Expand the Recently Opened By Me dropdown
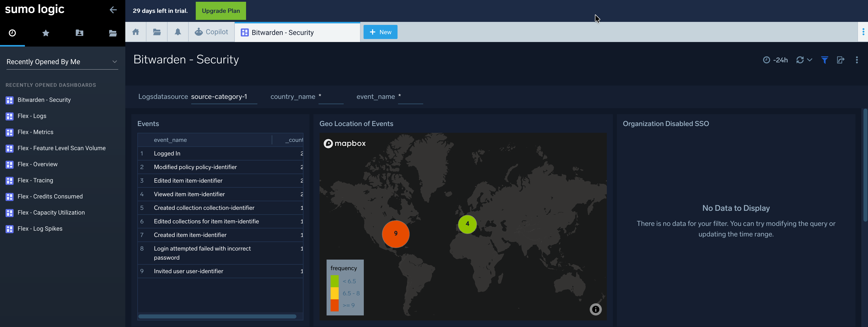The image size is (868, 327). [x=114, y=62]
